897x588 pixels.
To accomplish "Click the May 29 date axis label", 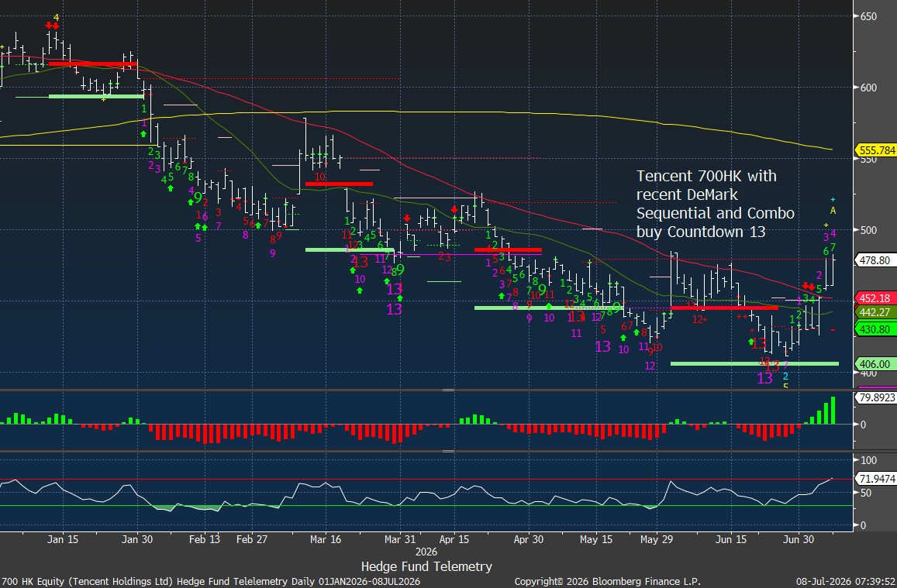I will click(x=657, y=539).
